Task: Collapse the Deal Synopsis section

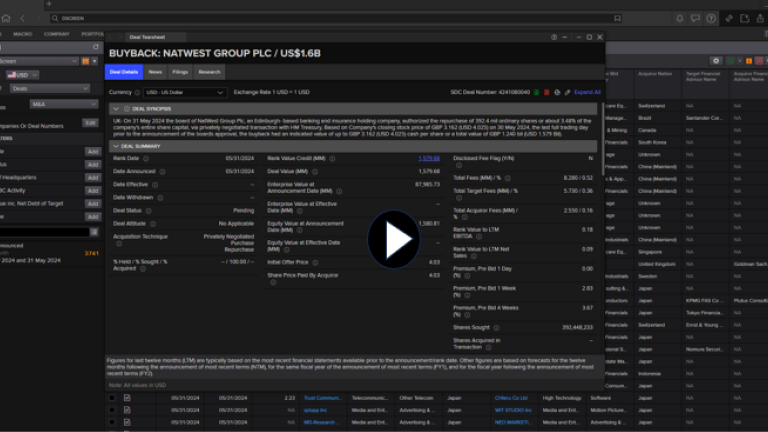Action: click(116, 108)
